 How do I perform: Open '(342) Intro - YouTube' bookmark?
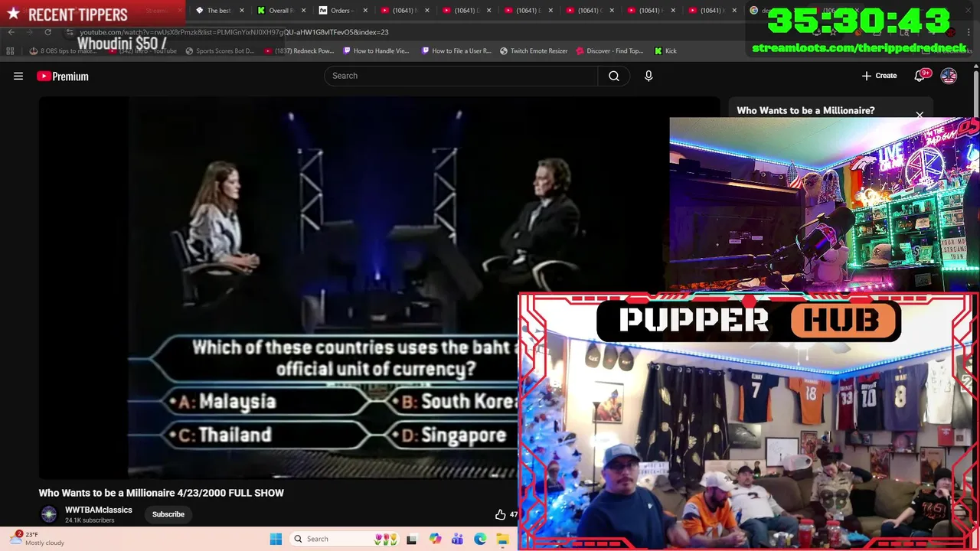click(143, 51)
